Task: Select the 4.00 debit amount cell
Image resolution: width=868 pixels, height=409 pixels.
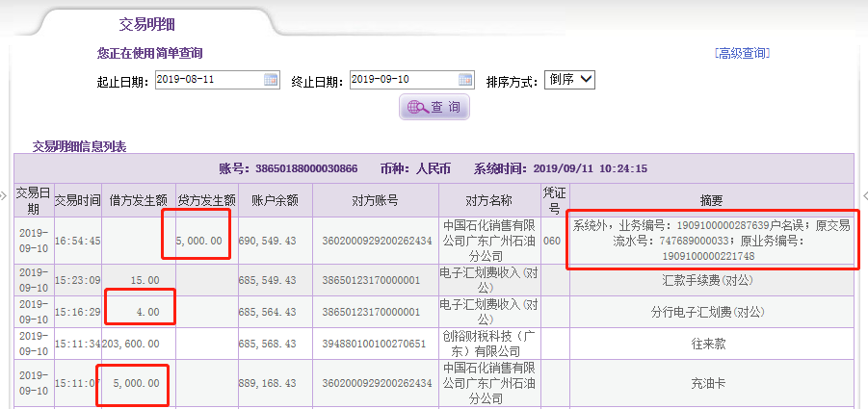Action: click(x=141, y=312)
